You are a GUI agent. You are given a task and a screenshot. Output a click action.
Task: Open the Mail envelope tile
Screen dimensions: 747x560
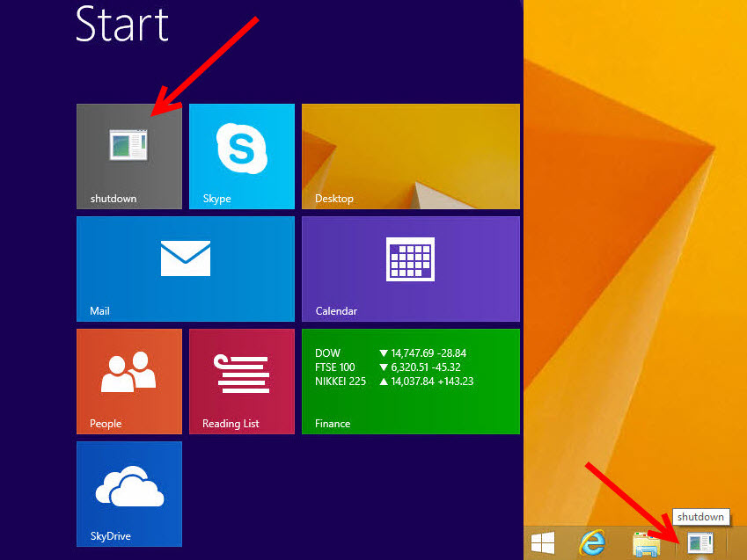[185, 268]
